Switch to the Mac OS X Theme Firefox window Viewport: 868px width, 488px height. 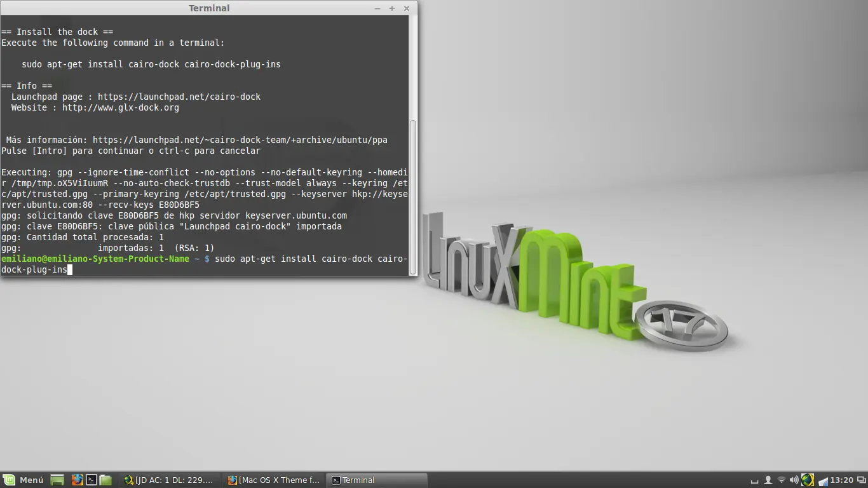click(x=275, y=480)
